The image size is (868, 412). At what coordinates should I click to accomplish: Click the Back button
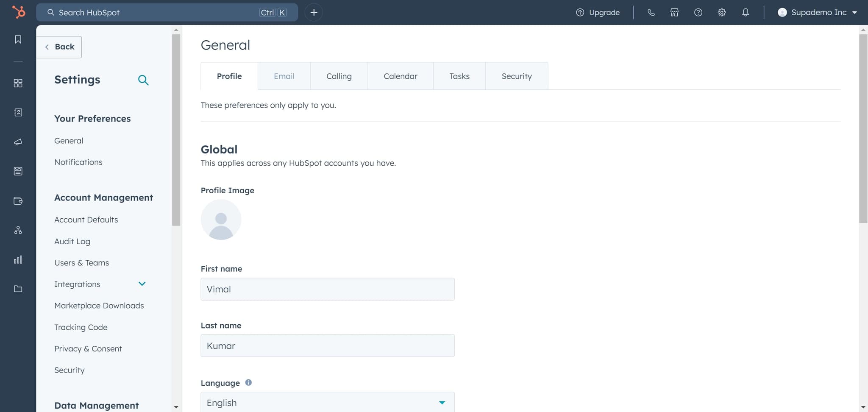59,47
